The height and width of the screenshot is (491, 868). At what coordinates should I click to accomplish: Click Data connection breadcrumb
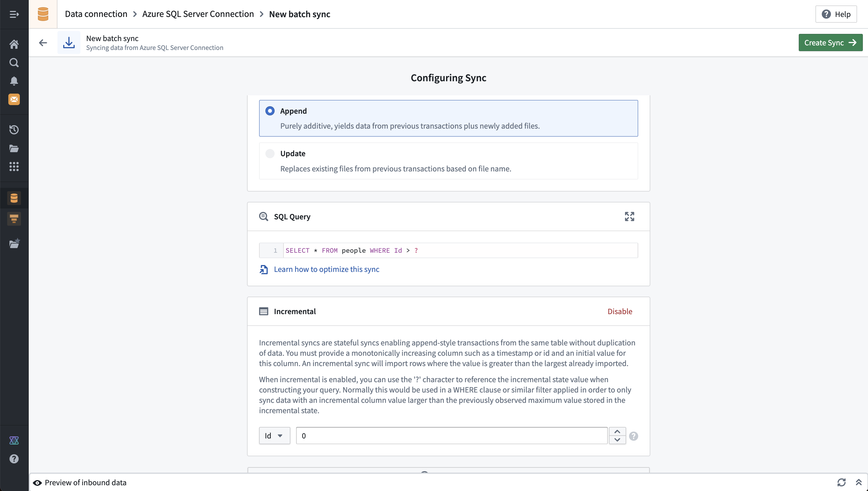pos(96,14)
